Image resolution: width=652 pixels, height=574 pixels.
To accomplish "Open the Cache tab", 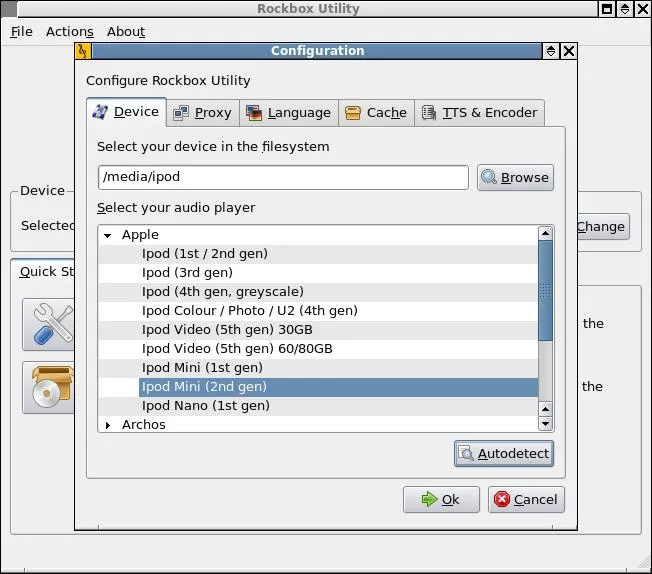I will coord(376,113).
